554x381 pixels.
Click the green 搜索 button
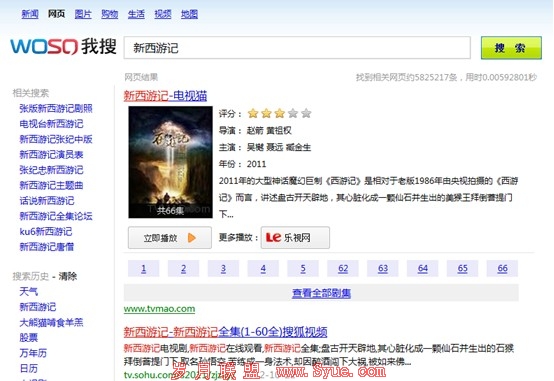tap(511, 48)
